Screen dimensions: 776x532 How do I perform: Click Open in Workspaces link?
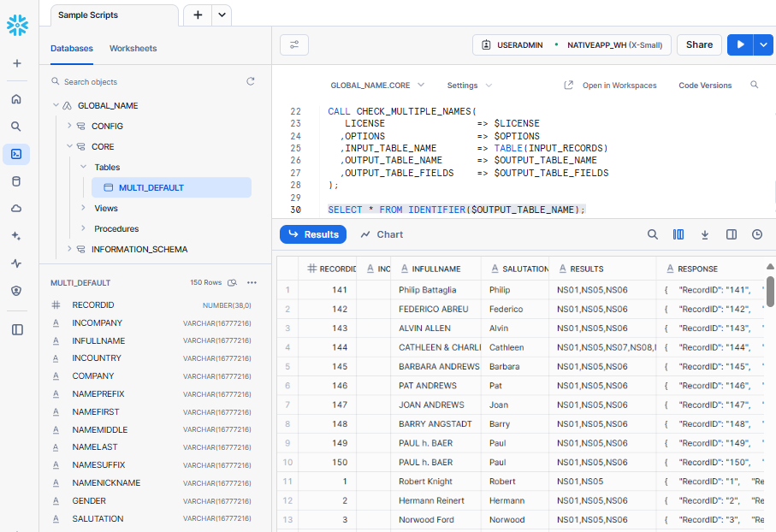(610, 86)
